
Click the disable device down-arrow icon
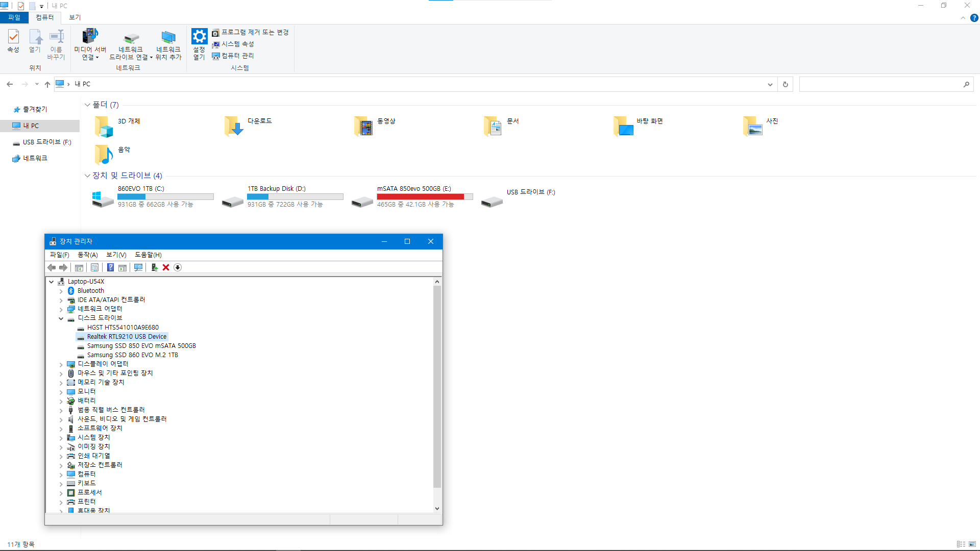coord(178,268)
